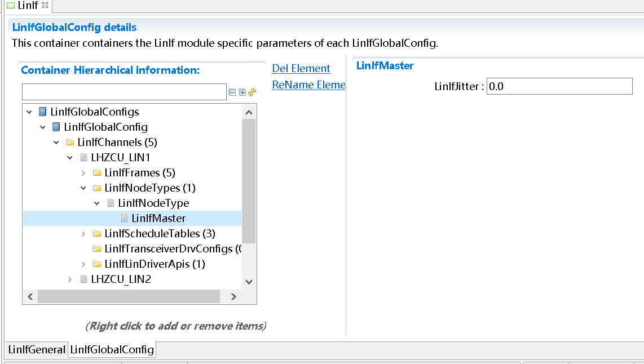The image size is (644, 364).
Task: Click the collapse all tree icon
Action: pyautogui.click(x=232, y=92)
